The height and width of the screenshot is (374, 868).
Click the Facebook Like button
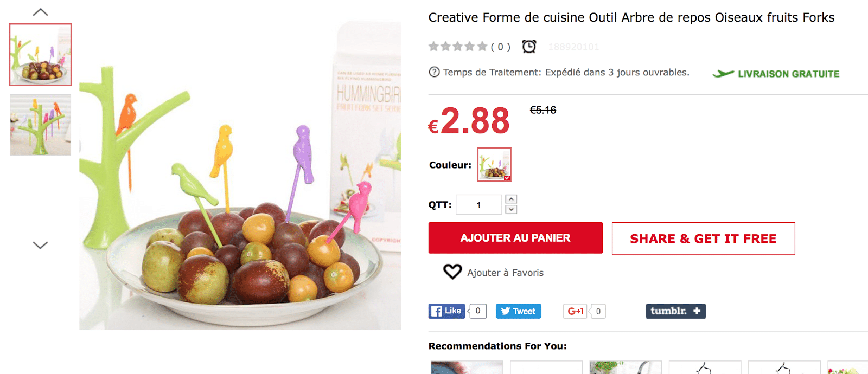(x=447, y=311)
